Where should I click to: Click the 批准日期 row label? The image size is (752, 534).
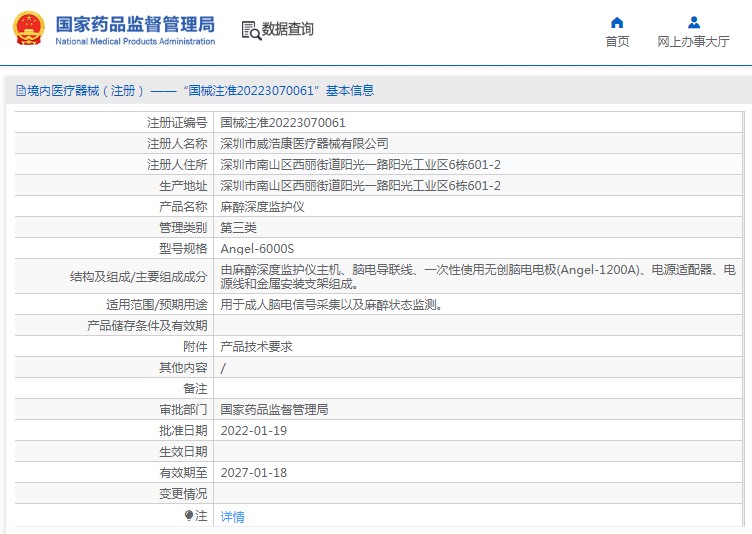pyautogui.click(x=183, y=430)
